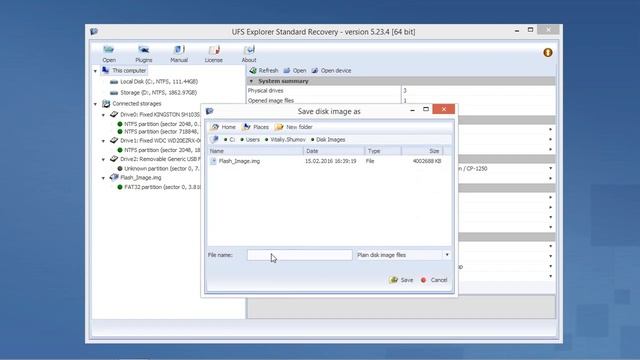
Task: Click Refresh in system summary toolbar
Action: click(264, 71)
